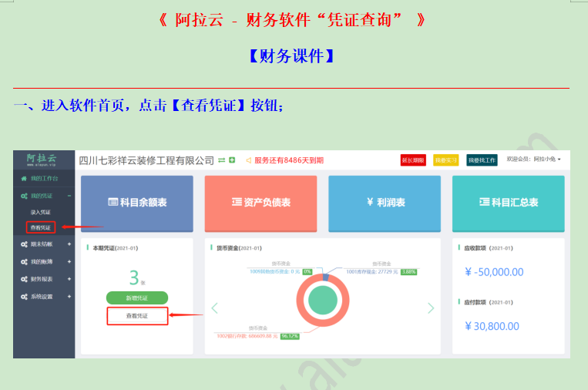Image resolution: width=588 pixels, height=390 pixels.
Task: Open 查看凭证 submenu item in sidebar
Action: click(41, 227)
